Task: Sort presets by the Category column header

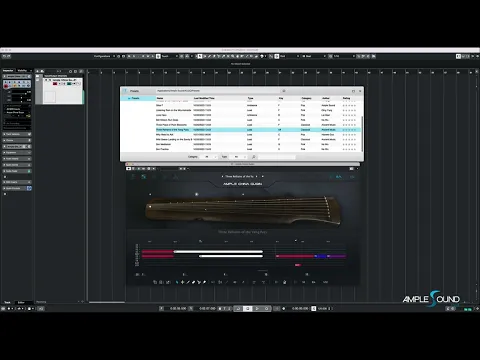Action: point(306,98)
